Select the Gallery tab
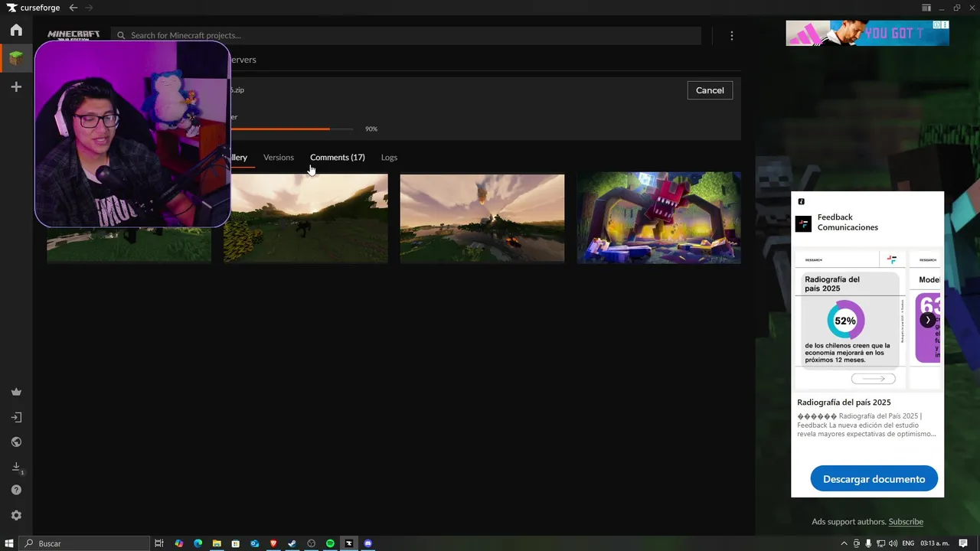This screenshot has height=551, width=980. coord(238,158)
